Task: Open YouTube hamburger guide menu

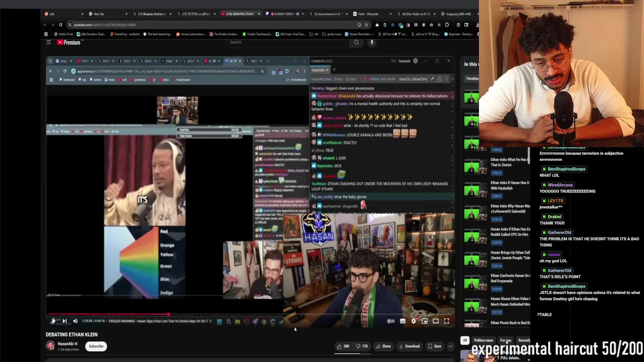Action: click(49, 42)
